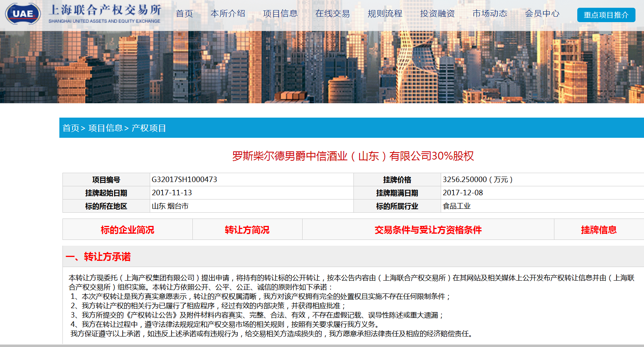The width and height of the screenshot is (644, 347).
Task: Select start date 2017-11-13
Action: [x=172, y=193]
